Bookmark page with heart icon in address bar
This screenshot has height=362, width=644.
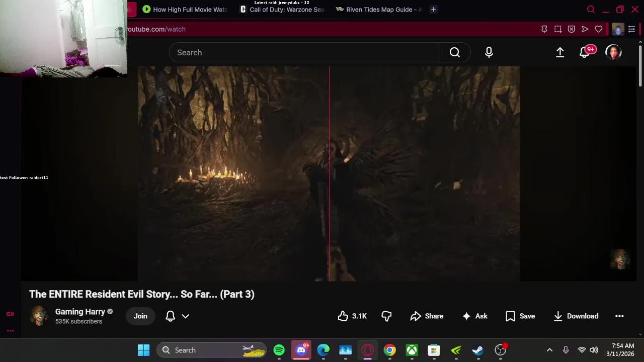click(599, 29)
